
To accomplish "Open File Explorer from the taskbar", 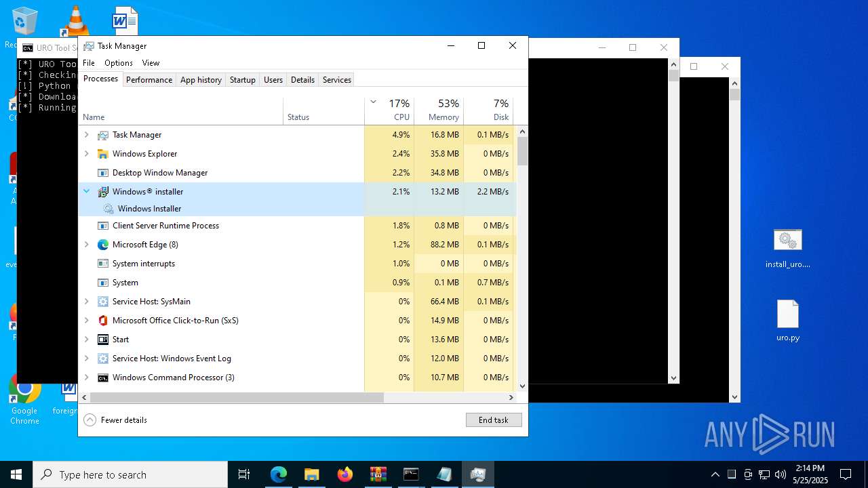I will (x=311, y=474).
